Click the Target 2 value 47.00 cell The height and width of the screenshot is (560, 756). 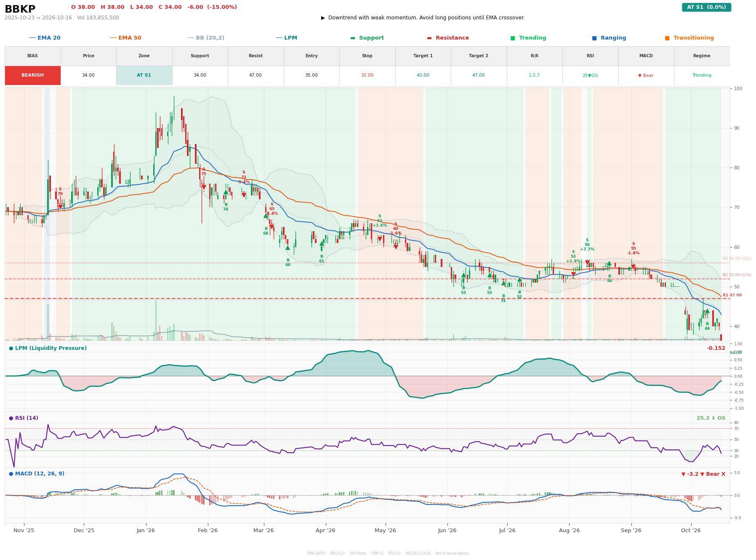[479, 75]
